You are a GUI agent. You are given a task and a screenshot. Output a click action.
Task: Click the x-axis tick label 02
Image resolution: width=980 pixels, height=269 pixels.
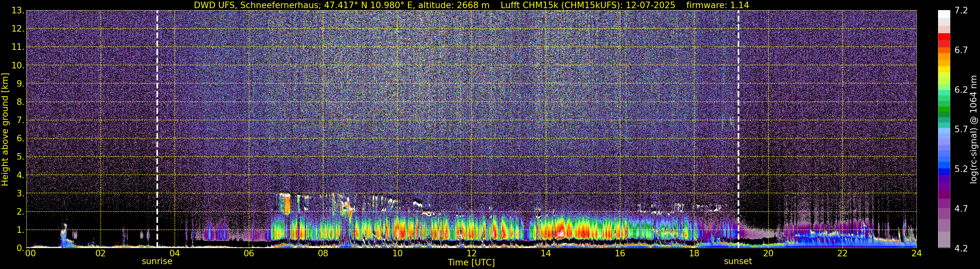coord(101,253)
